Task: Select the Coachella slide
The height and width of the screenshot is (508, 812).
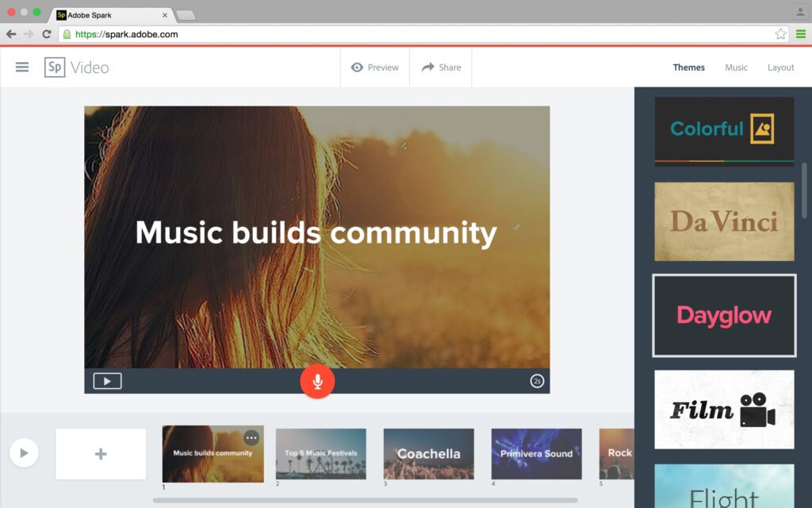Action: click(x=428, y=454)
